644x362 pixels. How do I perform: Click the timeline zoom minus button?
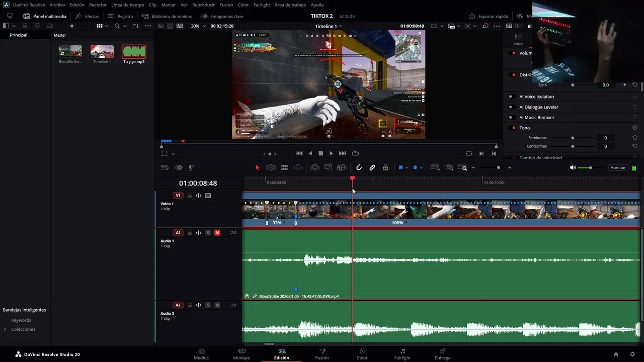[473, 167]
